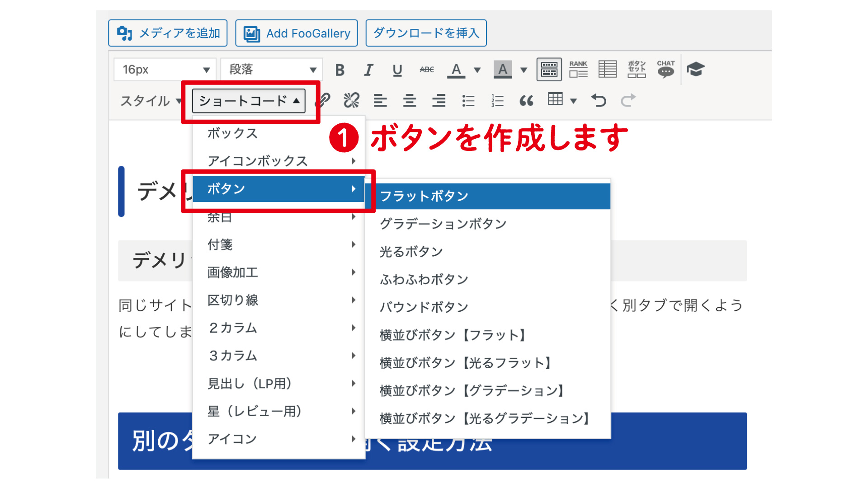Toggle bold formatting
The height and width of the screenshot is (488, 868).
tap(340, 70)
